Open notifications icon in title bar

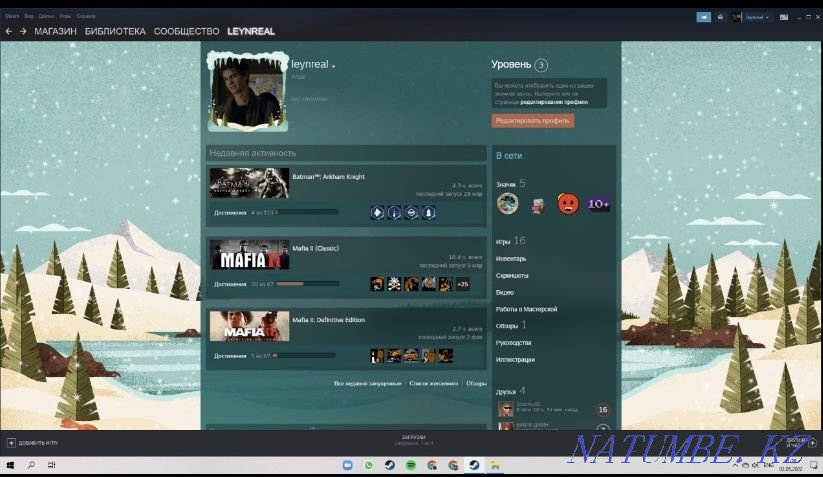[x=720, y=17]
